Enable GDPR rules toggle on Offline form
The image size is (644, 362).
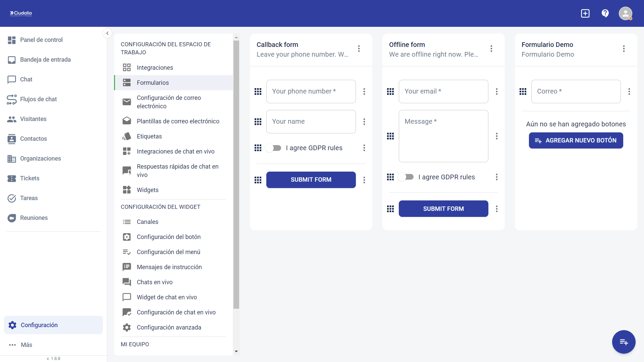[x=406, y=177]
